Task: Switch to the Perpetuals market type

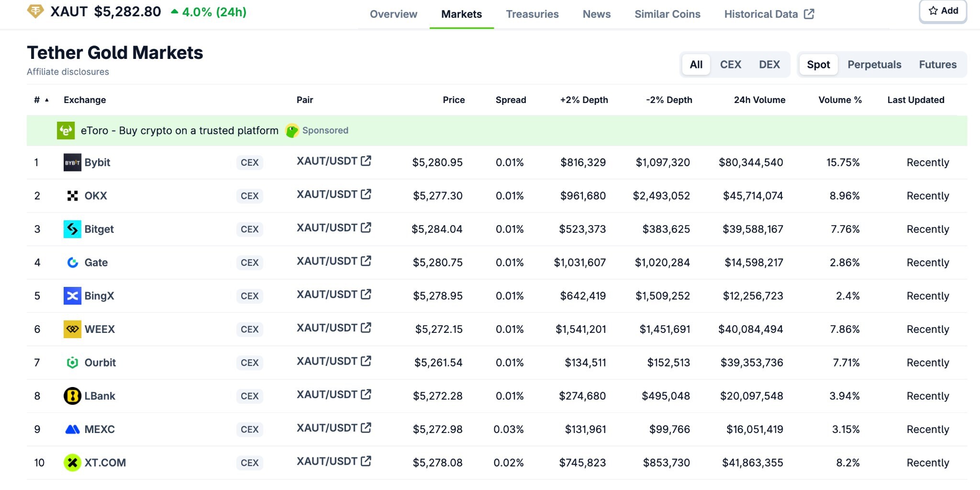Action: [874, 64]
